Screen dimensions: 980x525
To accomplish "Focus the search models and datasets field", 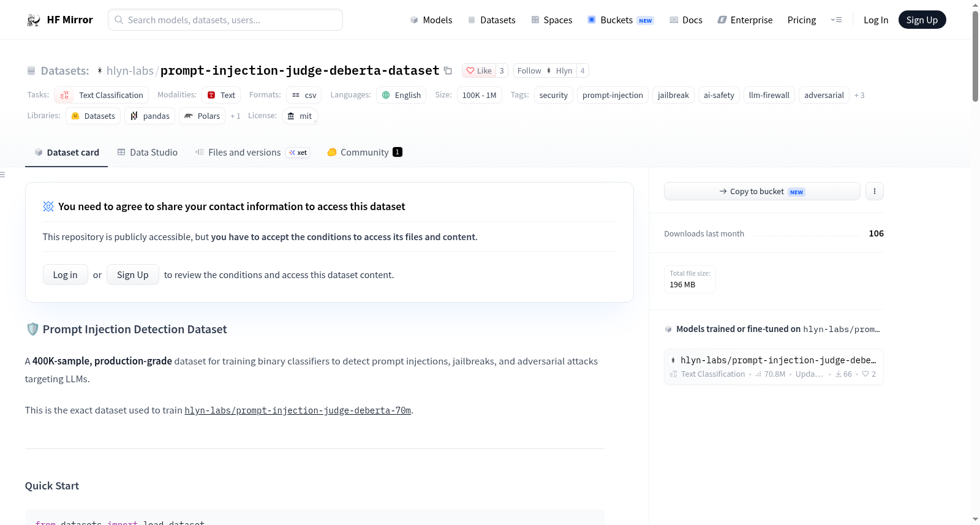I will click(x=225, y=20).
